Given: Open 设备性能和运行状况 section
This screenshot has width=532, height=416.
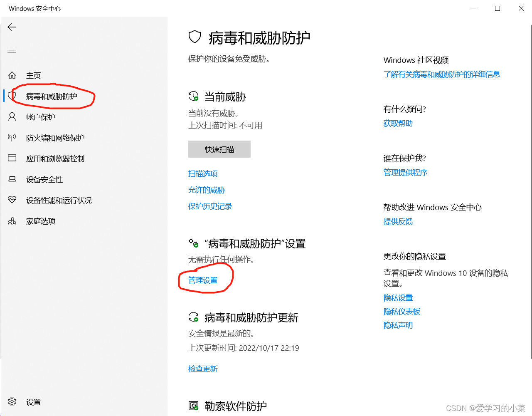Looking at the screenshot, I should [59, 200].
